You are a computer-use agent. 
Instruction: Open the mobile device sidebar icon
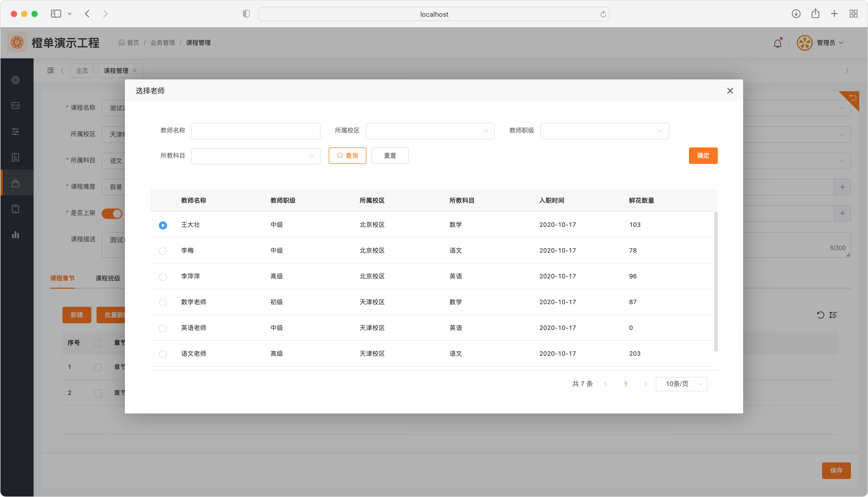pyautogui.click(x=15, y=209)
